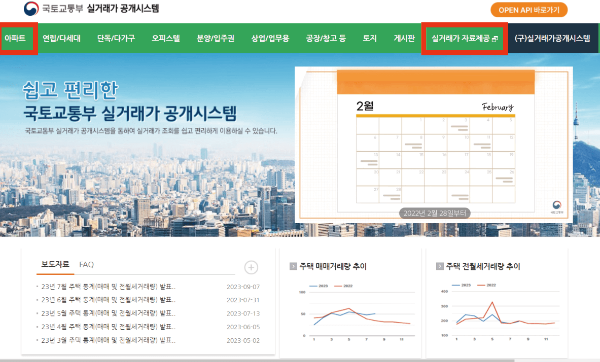This screenshot has width=600, height=362.
Task: Open the 연립/다세대 menu
Action: click(62, 38)
